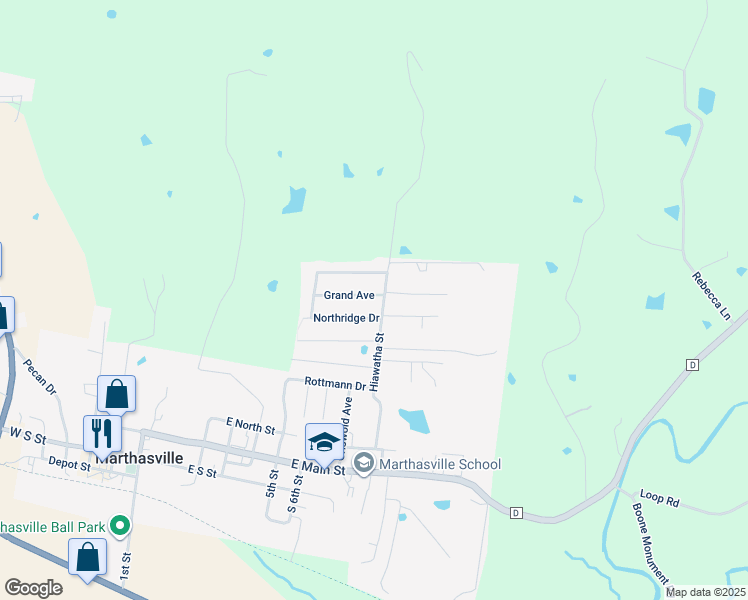Open the Marthasville School place icon
The width and height of the screenshot is (748, 600).
coord(364,464)
